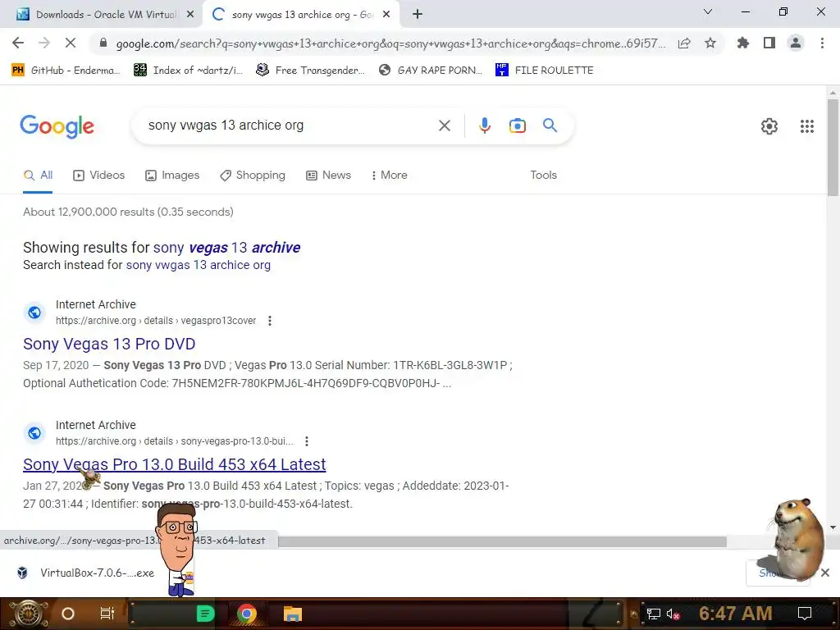The height and width of the screenshot is (630, 840).
Task: Open Chrome from the taskbar
Action: click(246, 614)
